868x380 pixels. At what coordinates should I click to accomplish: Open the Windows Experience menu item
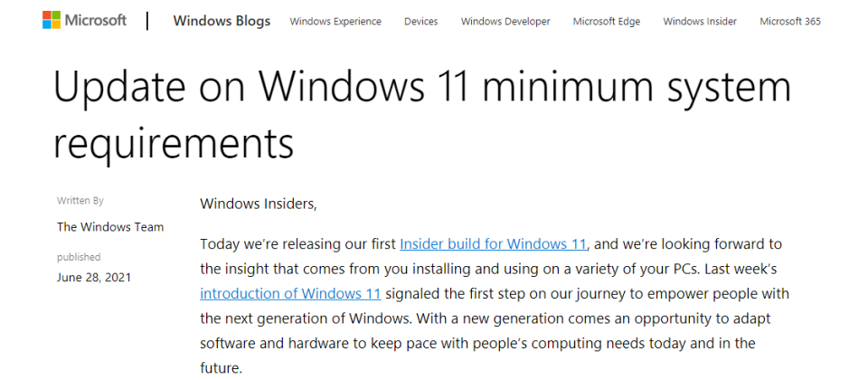tap(335, 22)
